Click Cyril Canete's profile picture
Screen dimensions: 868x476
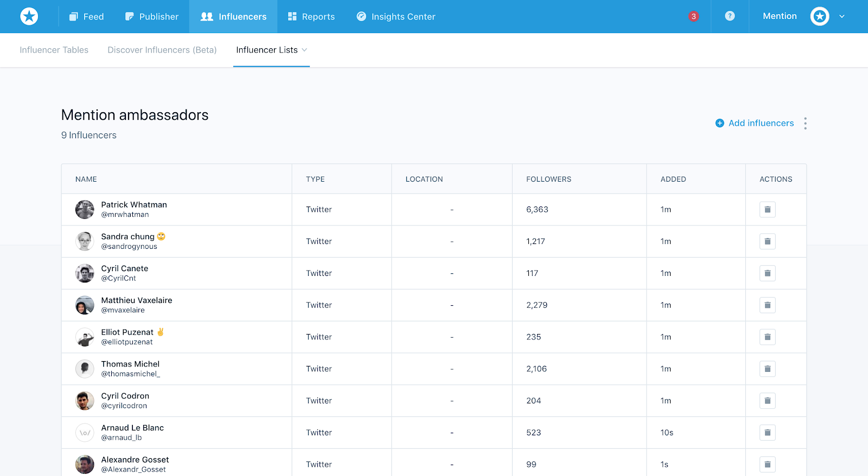(85, 273)
